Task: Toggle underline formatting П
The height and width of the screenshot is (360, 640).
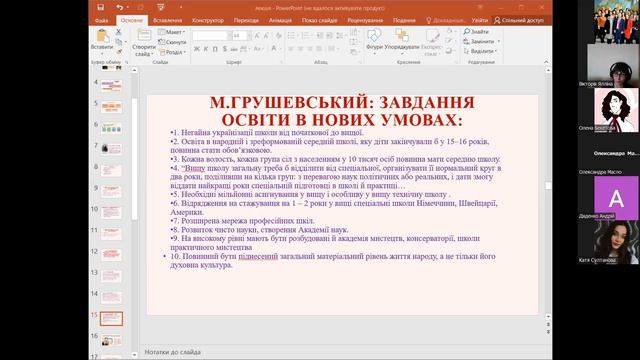Action: coord(215,49)
